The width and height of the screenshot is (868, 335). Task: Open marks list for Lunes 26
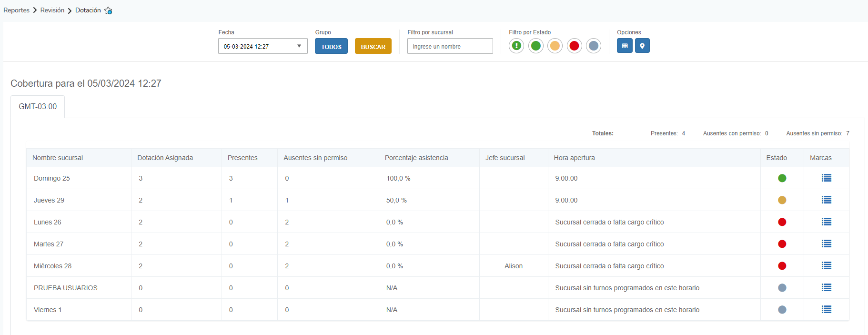[826, 222]
